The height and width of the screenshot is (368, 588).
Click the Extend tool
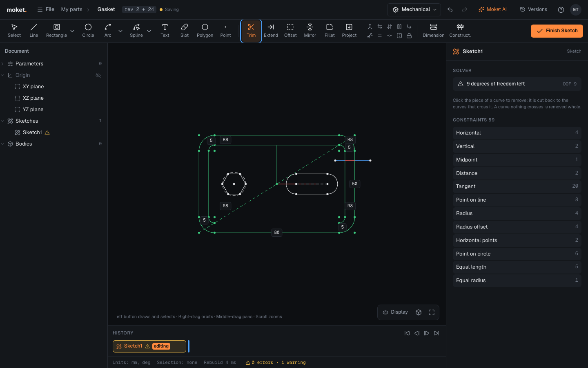(x=271, y=31)
